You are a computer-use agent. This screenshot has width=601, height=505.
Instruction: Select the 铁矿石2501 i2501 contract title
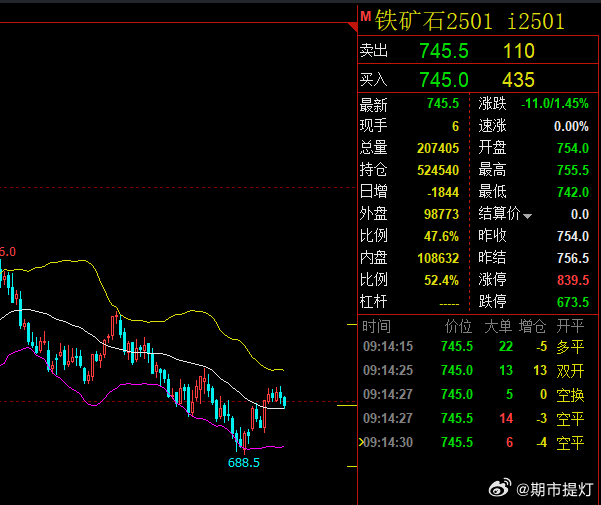(470, 21)
